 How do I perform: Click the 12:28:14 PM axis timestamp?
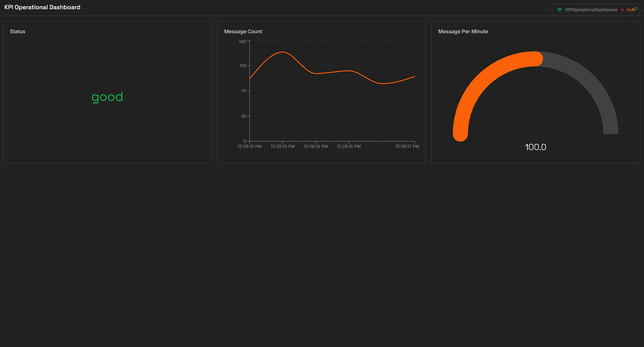pos(315,146)
